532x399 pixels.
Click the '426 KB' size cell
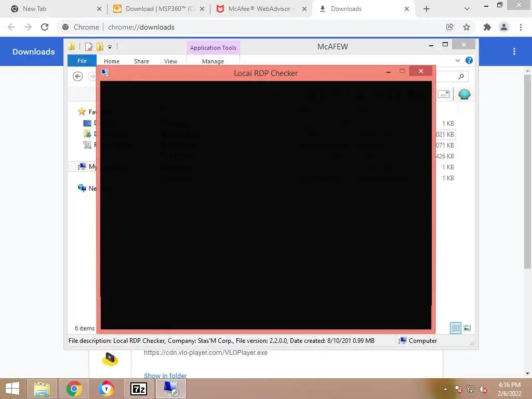[445, 156]
